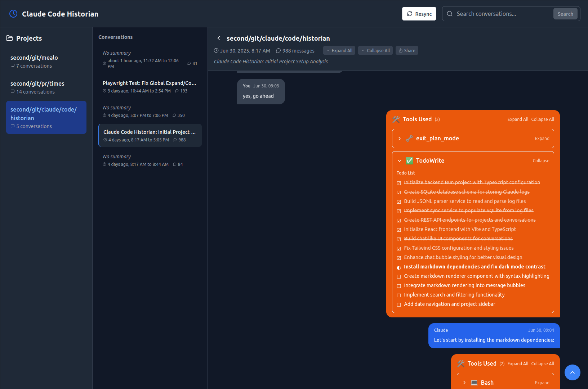The width and height of the screenshot is (588, 389).
Task: Click checkbox for Create SQLite database schema todo
Action: 399,192
